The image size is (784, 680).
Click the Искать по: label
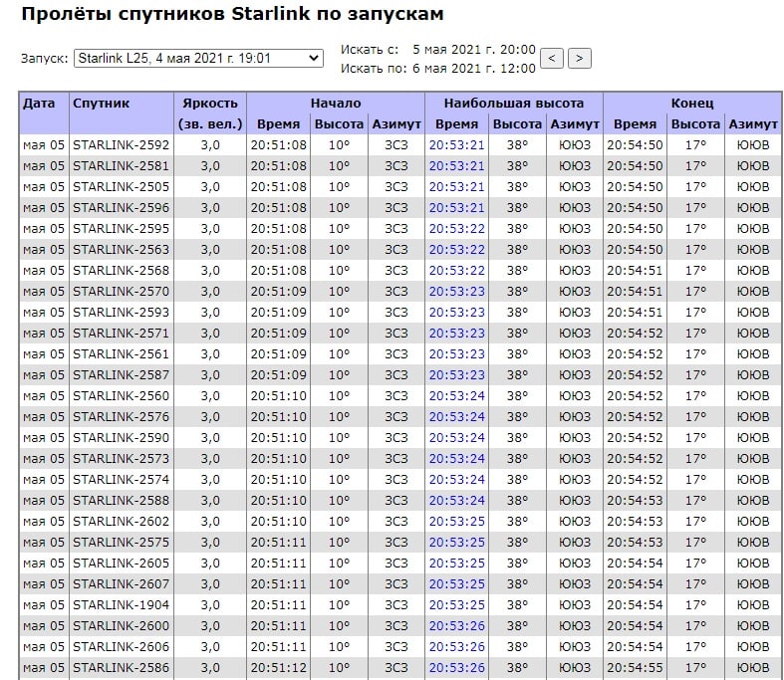click(374, 68)
